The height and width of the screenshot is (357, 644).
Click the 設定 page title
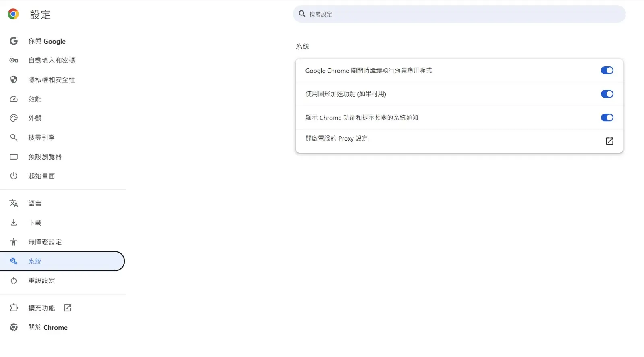(40, 15)
